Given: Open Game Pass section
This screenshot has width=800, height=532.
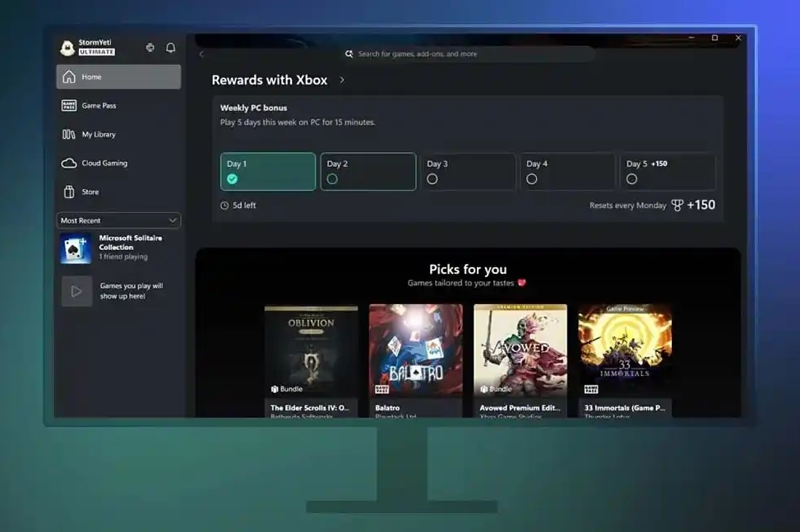Looking at the screenshot, I should click(118, 105).
